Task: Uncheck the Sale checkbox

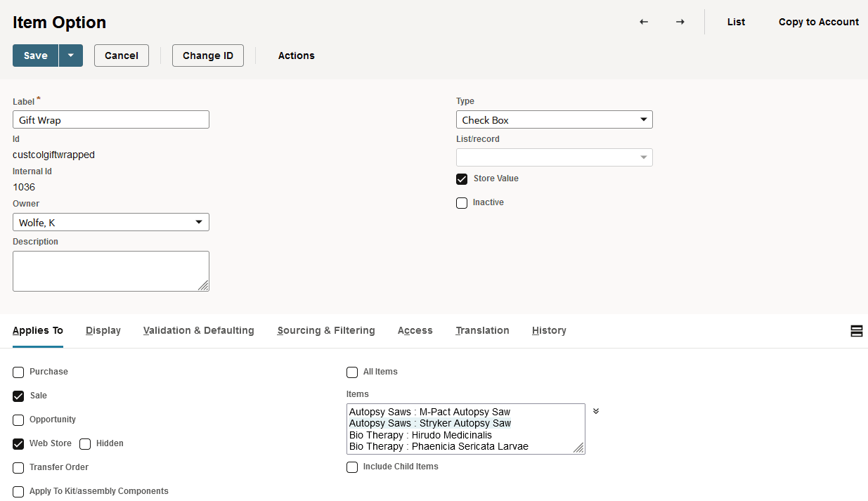Action: (18, 396)
